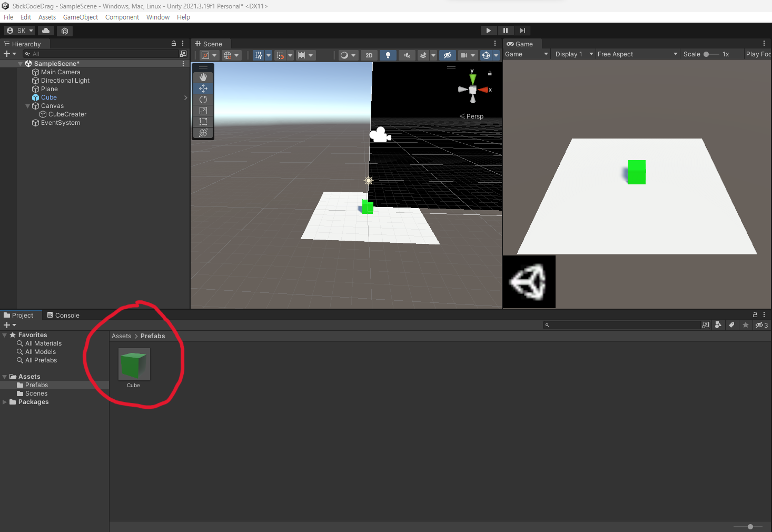Select the Hand view tool
The height and width of the screenshot is (532, 772).
[203, 77]
